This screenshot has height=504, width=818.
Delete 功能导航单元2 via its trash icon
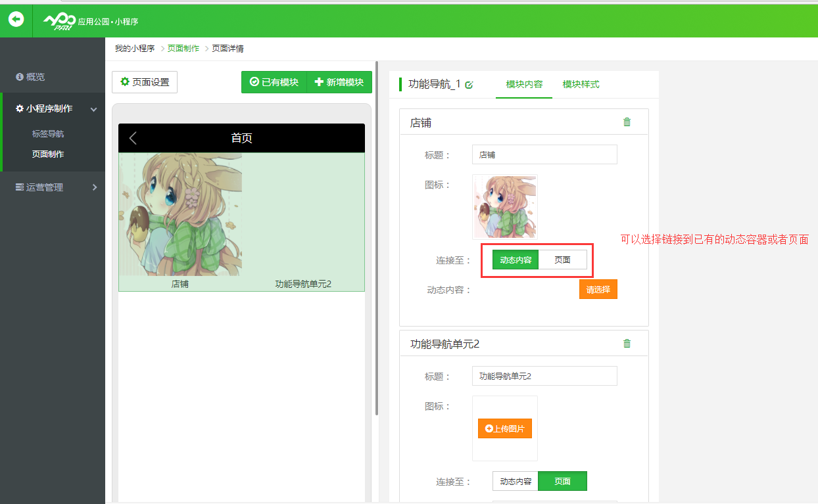(x=627, y=344)
